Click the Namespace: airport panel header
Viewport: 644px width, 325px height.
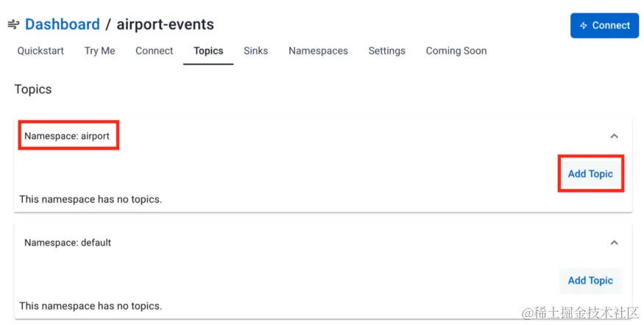point(67,136)
